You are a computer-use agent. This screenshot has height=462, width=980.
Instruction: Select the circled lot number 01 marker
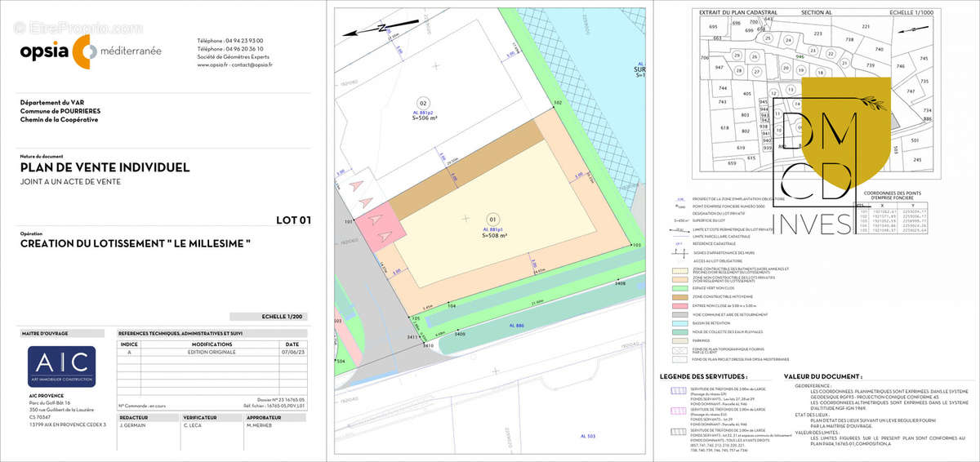(x=492, y=220)
